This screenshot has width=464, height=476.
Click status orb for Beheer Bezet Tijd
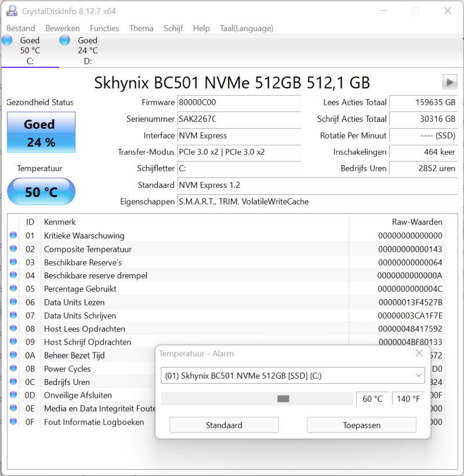click(13, 355)
